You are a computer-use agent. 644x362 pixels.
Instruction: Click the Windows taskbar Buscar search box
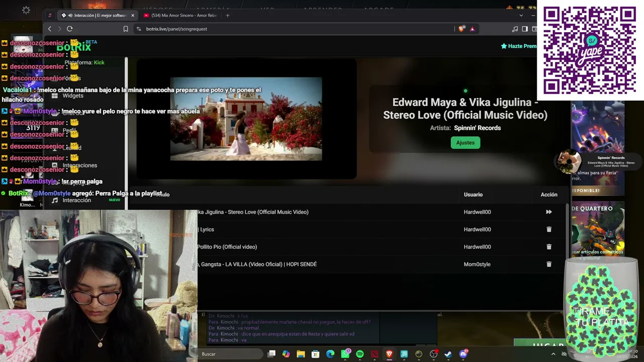click(230, 354)
